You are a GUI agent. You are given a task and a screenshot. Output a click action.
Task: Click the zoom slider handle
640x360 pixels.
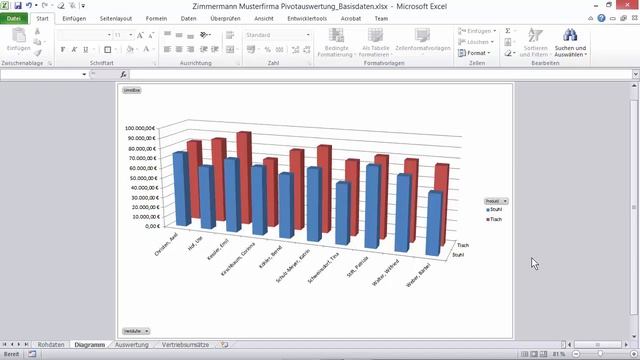600,354
